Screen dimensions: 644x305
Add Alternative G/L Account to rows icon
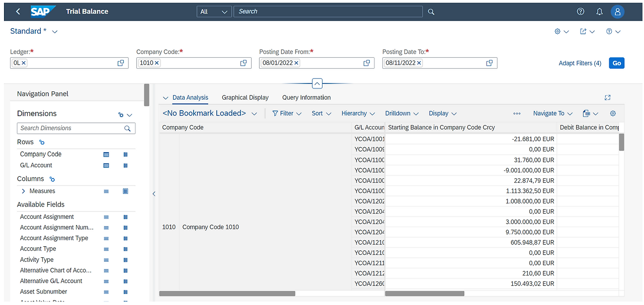click(x=106, y=281)
